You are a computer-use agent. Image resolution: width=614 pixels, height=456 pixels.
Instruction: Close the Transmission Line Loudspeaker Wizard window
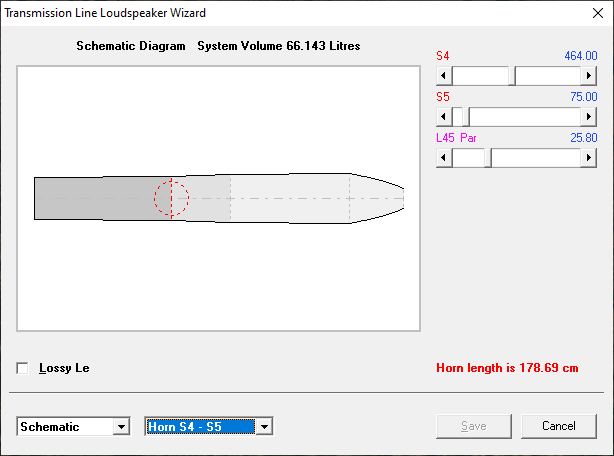pos(598,13)
